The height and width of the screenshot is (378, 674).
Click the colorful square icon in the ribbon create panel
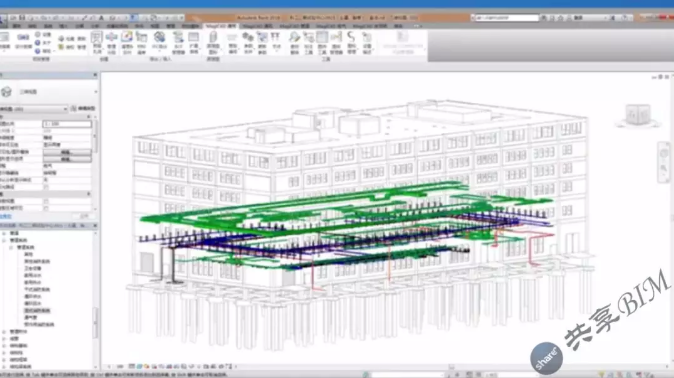point(127,37)
